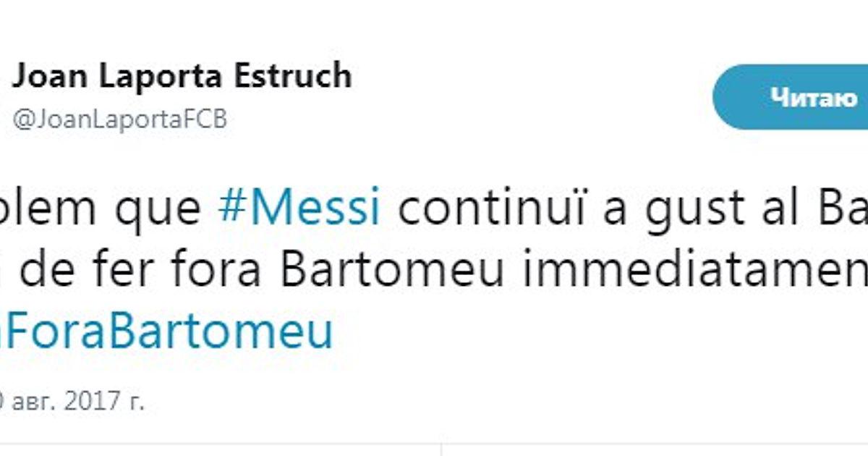The image size is (868, 456).
Task: Open the ForaBartomeu hashtag link
Action: click(166, 331)
